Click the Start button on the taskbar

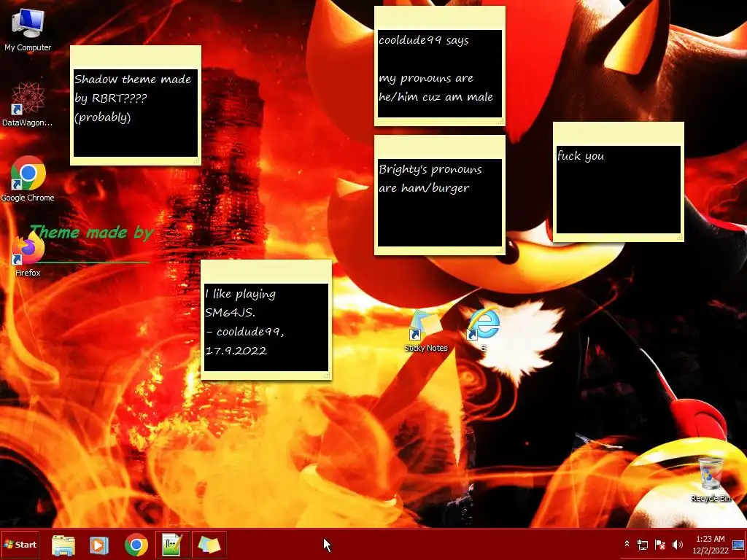[20, 544]
